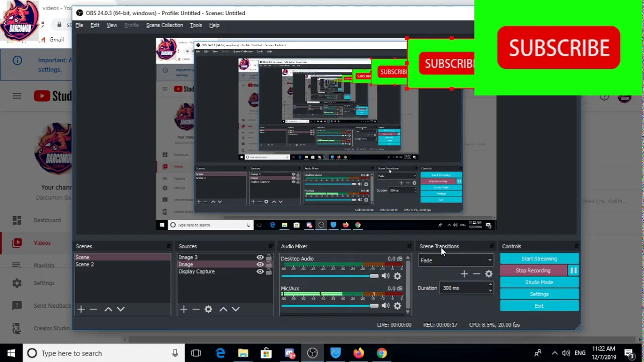Click Desktop Audio volume slider handle
This screenshot has height=362, width=644.
click(x=374, y=276)
